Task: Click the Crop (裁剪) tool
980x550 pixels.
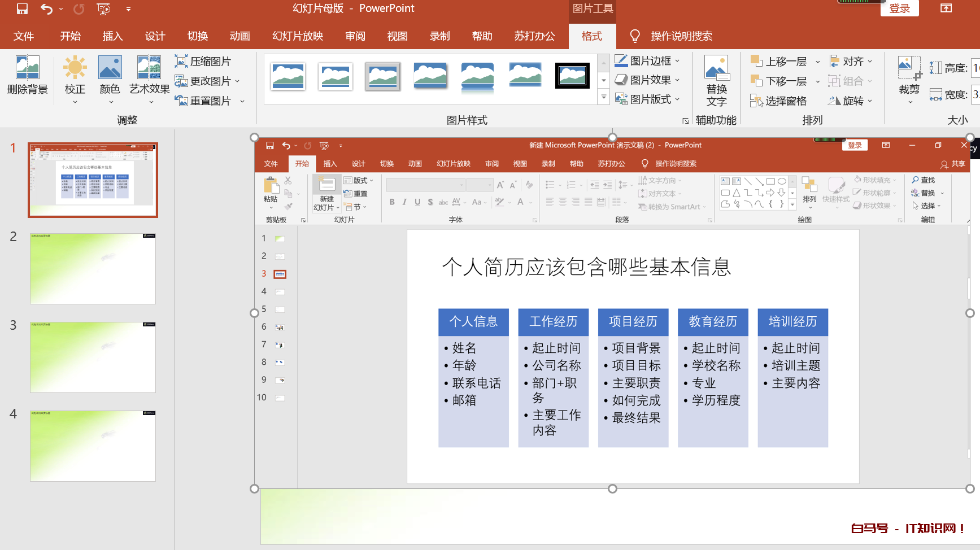Action: pos(909,71)
